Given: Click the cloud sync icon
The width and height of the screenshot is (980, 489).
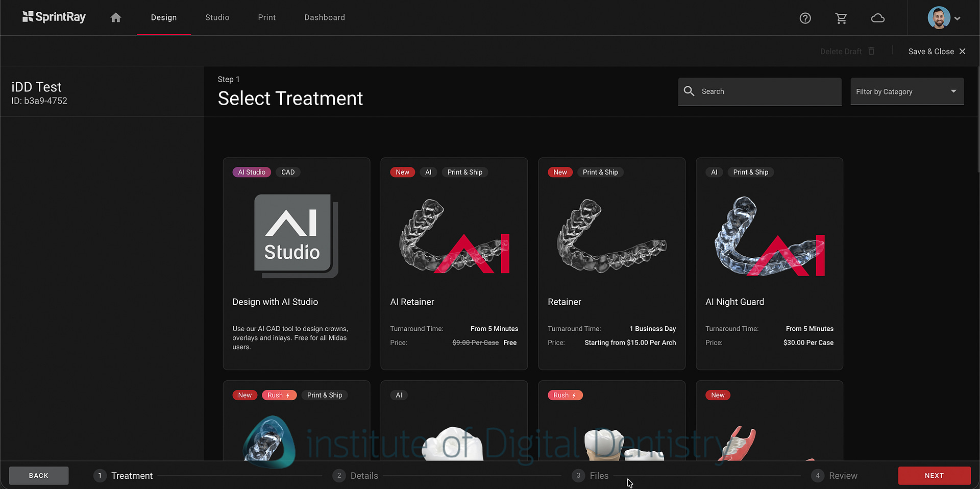Looking at the screenshot, I should [x=878, y=18].
